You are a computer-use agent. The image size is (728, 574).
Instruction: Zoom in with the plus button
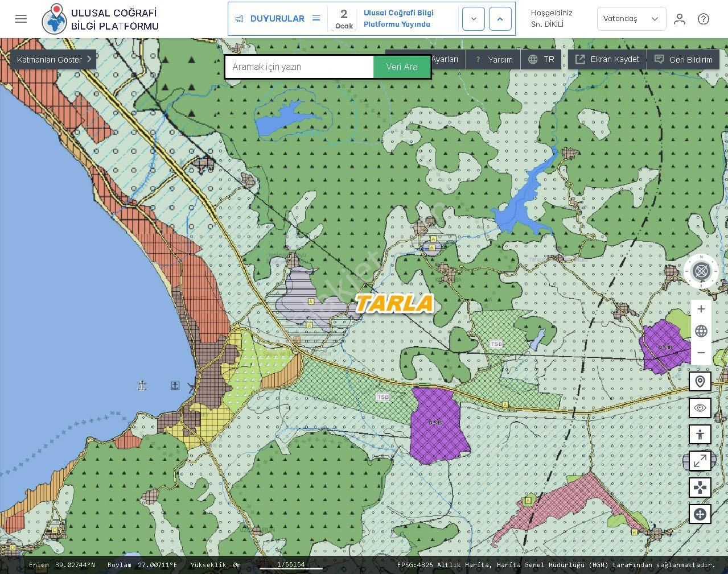click(x=701, y=309)
